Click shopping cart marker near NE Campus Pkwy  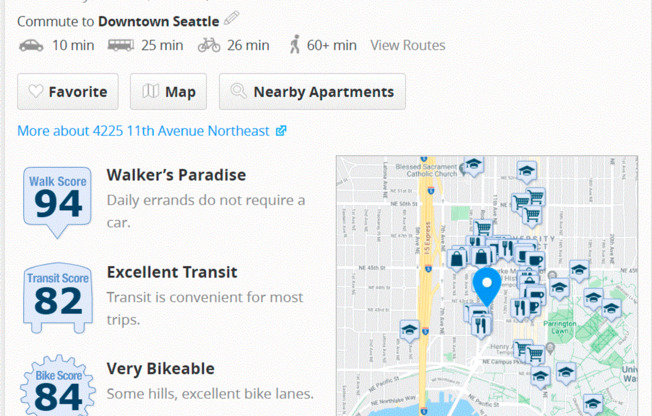coord(537,353)
